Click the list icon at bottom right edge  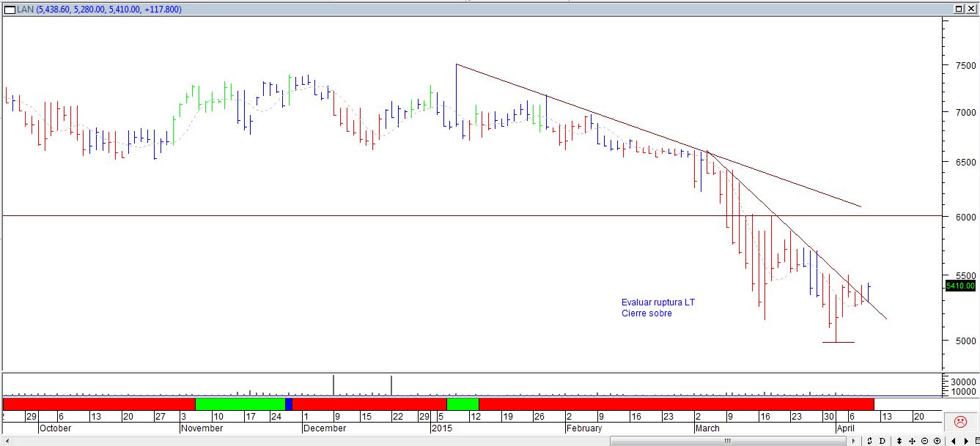tap(976, 441)
